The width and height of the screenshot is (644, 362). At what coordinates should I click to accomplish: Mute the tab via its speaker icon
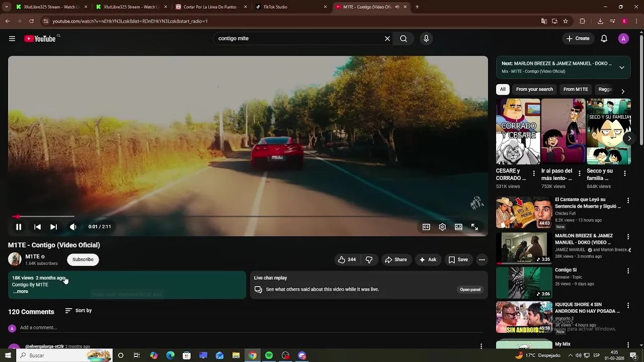coord(397,7)
